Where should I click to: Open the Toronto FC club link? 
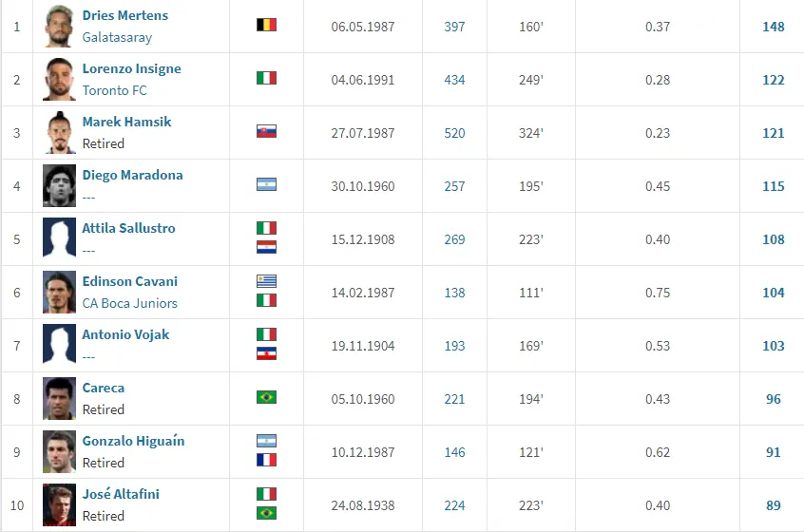click(x=114, y=90)
